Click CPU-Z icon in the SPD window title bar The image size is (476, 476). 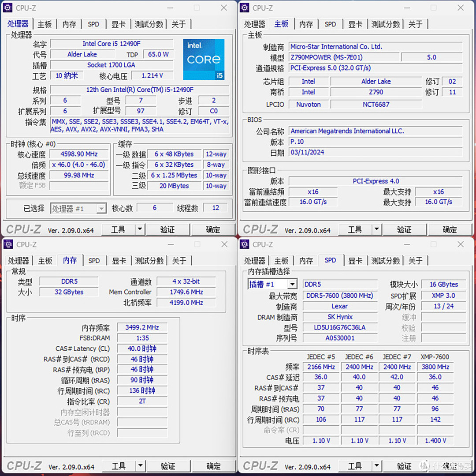pos(244,244)
